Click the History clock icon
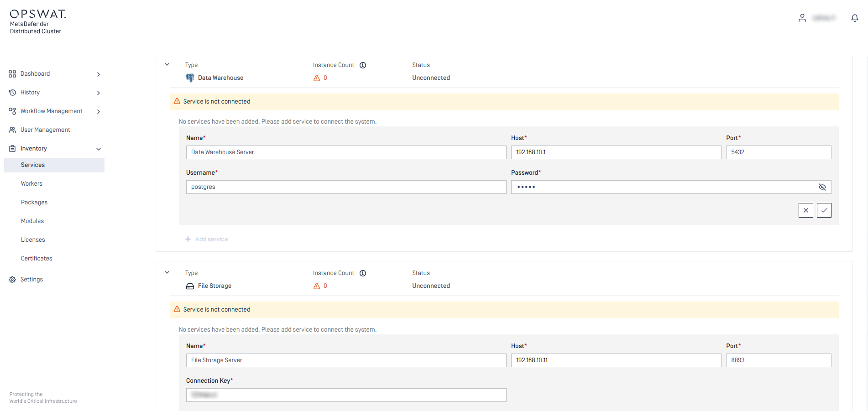The height and width of the screenshot is (411, 868). pos(12,93)
